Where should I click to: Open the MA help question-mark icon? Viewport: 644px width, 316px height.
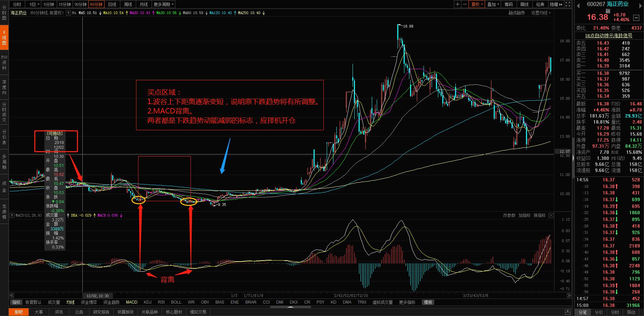click(x=68, y=13)
